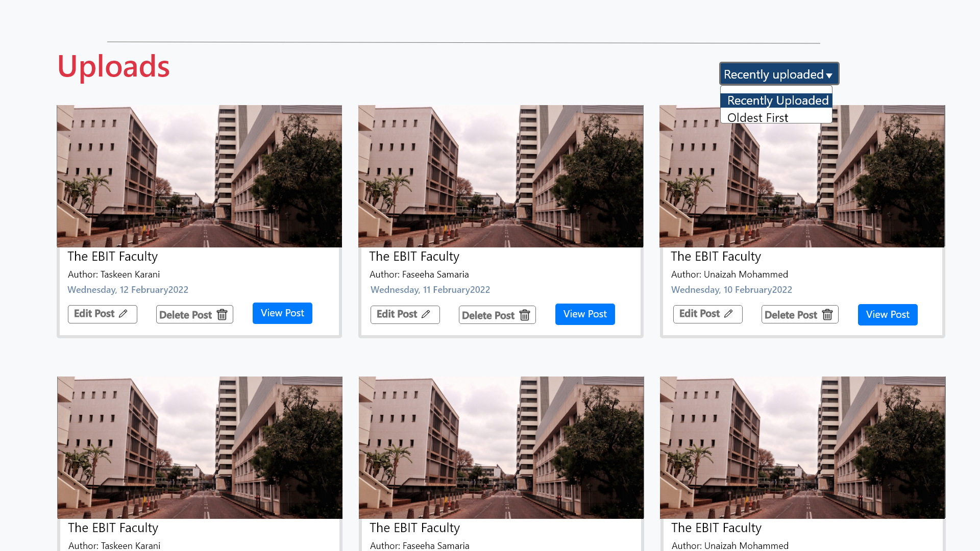Click pencil icon on Taskeen Karani's Edit Post
This screenshot has height=551, width=980.
pyautogui.click(x=123, y=314)
